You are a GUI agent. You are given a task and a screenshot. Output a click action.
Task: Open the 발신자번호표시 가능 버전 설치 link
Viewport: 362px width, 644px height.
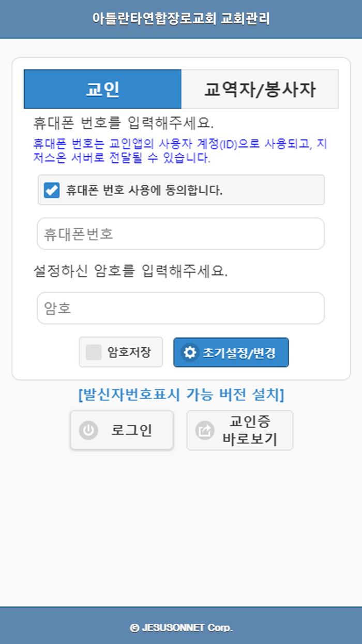tap(181, 395)
